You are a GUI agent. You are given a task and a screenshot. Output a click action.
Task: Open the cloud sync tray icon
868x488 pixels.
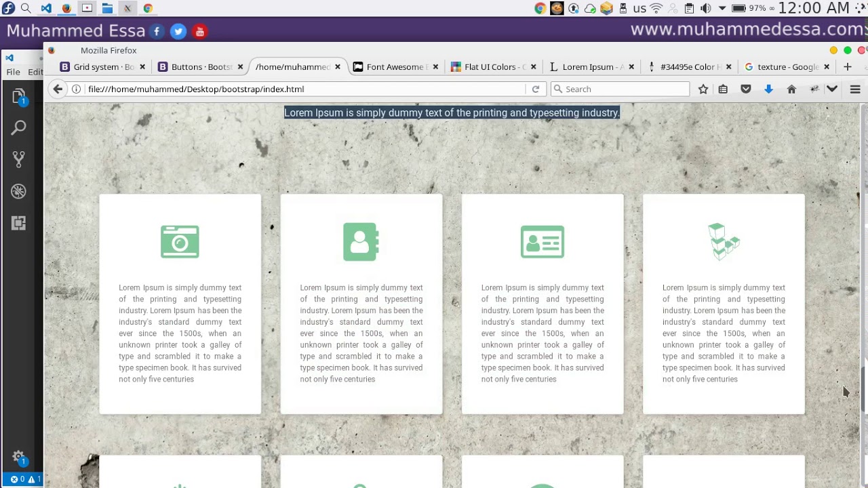pos(590,8)
